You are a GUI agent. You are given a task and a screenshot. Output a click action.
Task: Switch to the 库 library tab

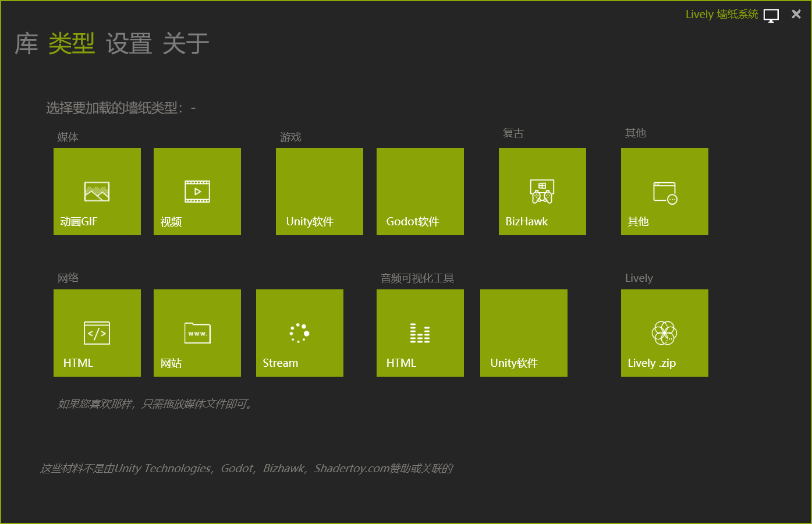click(27, 44)
